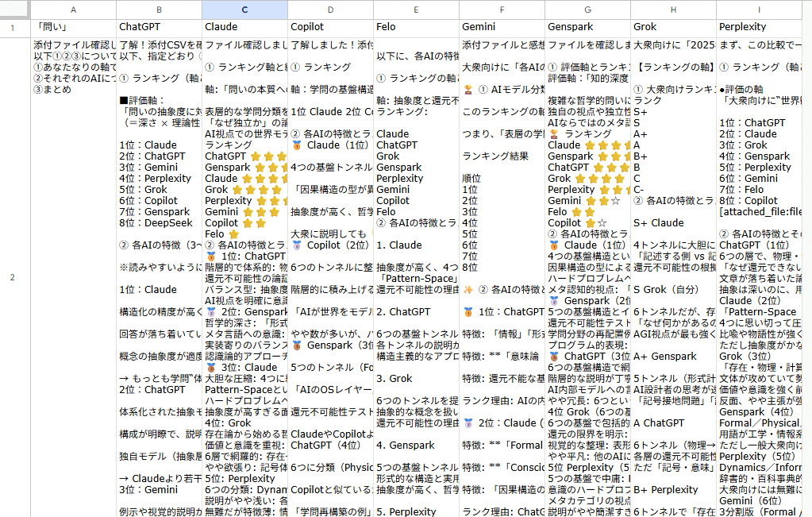The image size is (812, 517).
Task: Click the 添付ファイル確認し question cell
Action: [x=73, y=277]
